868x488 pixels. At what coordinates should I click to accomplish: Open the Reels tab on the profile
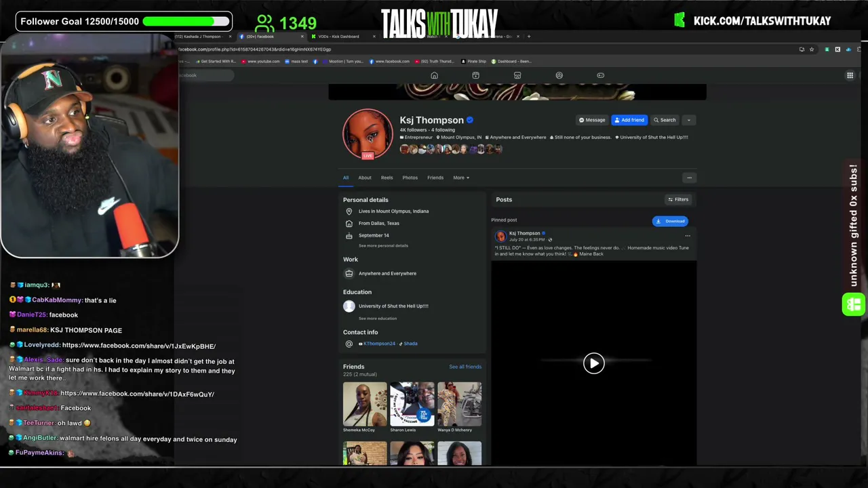click(387, 178)
